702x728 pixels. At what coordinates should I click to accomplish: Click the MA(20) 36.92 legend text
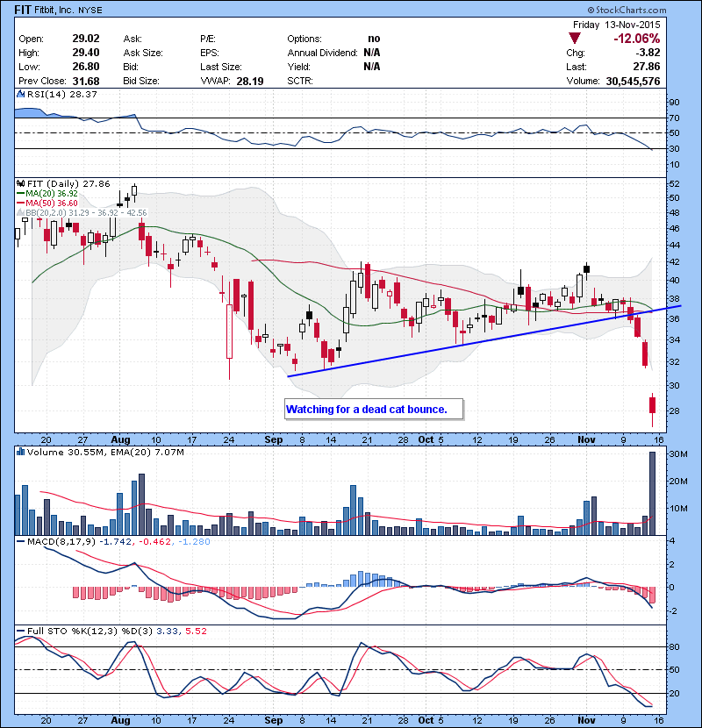click(52, 193)
